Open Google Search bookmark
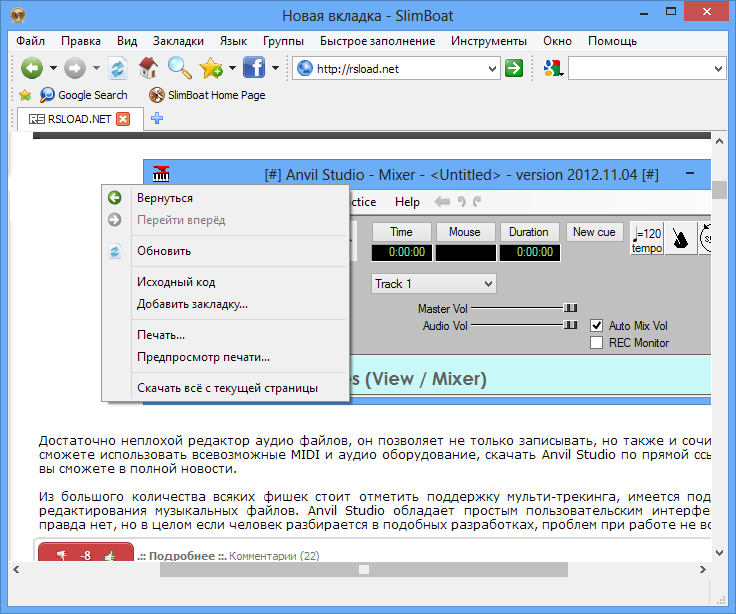The height and width of the screenshot is (614, 736). pyautogui.click(x=84, y=95)
